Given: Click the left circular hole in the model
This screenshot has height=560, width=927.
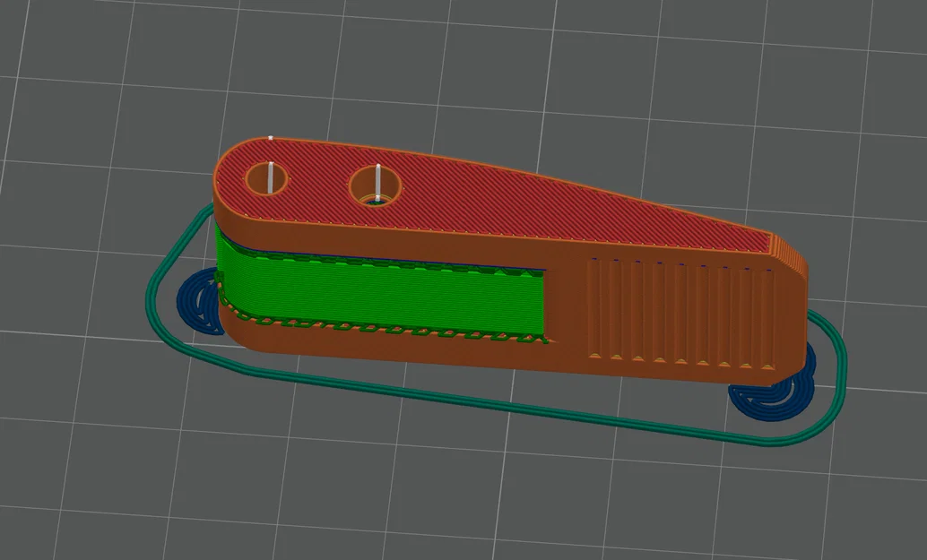Looking at the screenshot, I should click(267, 179).
